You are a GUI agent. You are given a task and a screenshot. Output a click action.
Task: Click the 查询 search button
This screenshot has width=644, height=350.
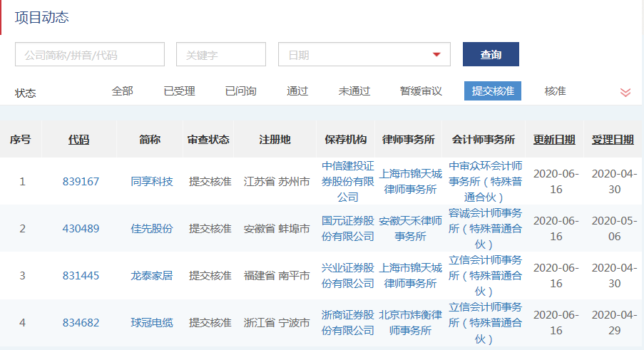pos(491,55)
